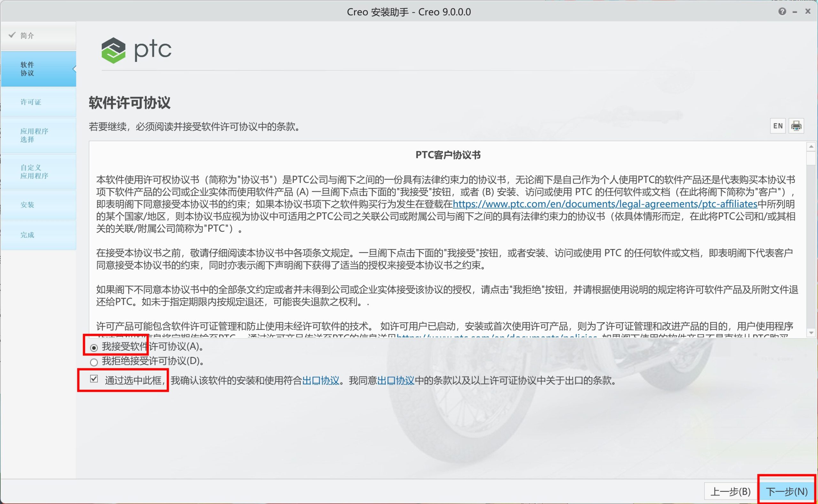
Task: Select 自定义应用程序 sidebar step
Action: click(x=34, y=172)
